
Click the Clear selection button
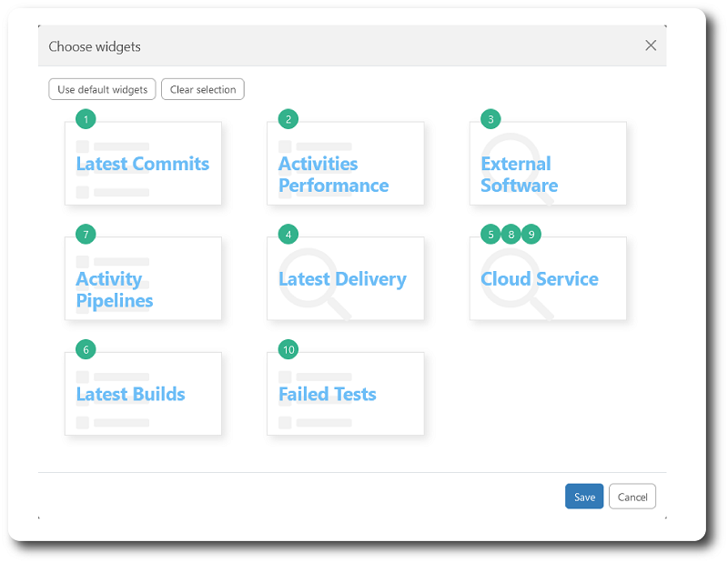[x=203, y=89]
